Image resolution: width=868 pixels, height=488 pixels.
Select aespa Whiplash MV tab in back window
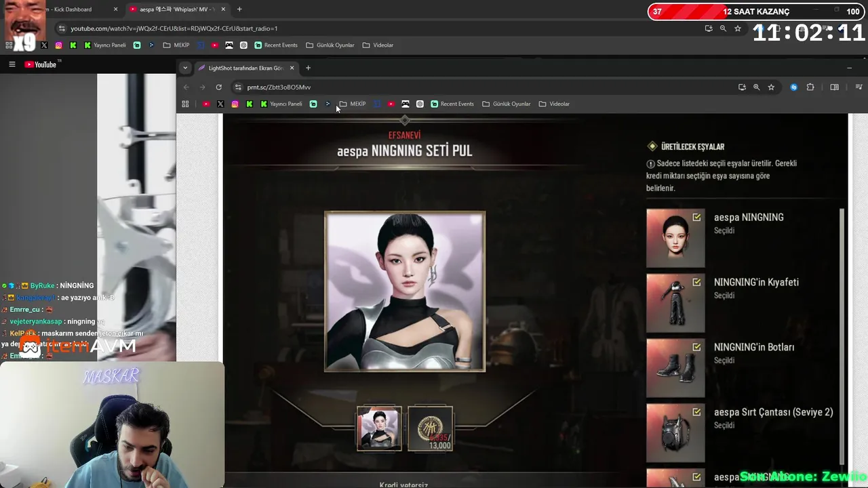pos(178,9)
